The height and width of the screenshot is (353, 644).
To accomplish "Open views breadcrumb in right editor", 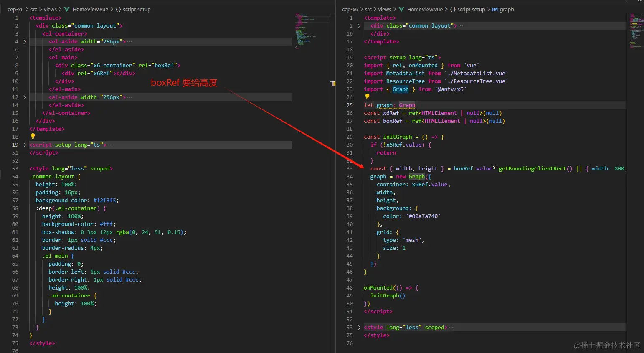I will click(385, 9).
